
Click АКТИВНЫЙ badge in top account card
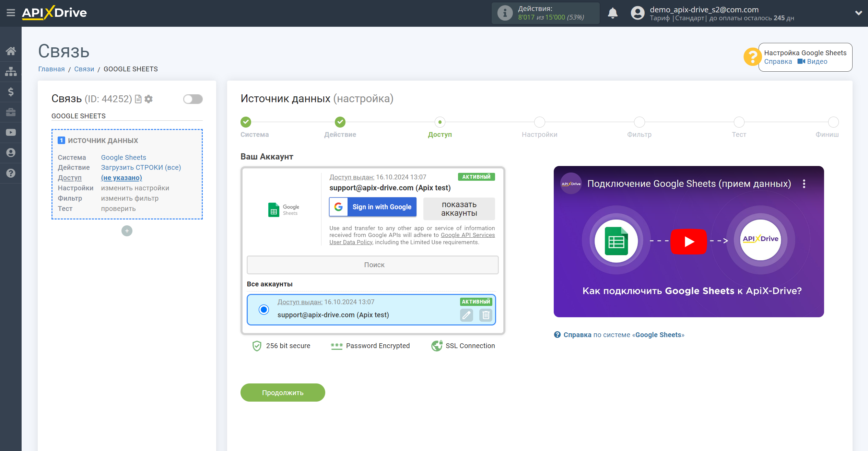click(x=476, y=177)
